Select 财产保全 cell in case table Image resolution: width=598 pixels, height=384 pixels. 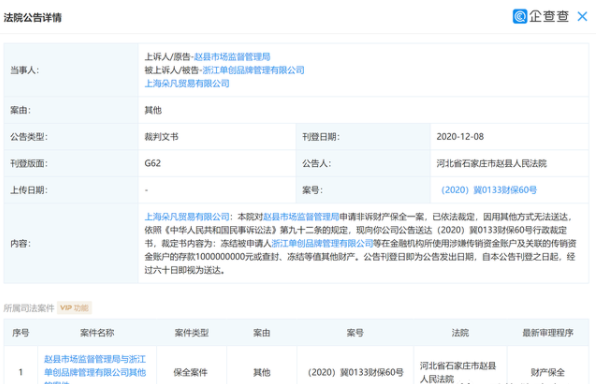548,372
